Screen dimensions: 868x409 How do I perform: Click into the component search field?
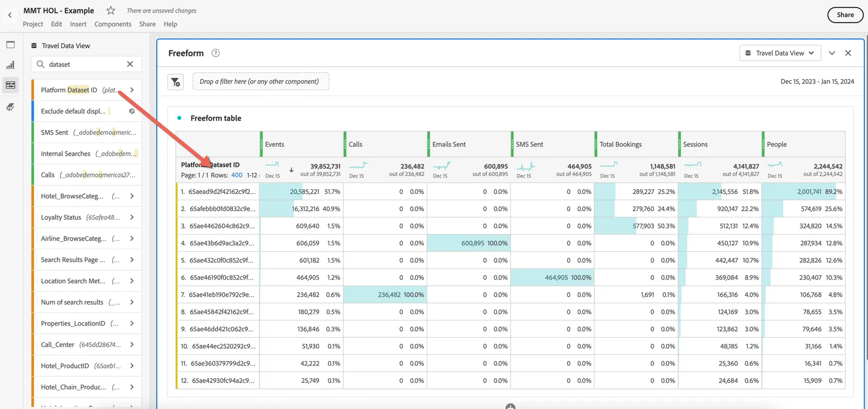click(x=86, y=64)
